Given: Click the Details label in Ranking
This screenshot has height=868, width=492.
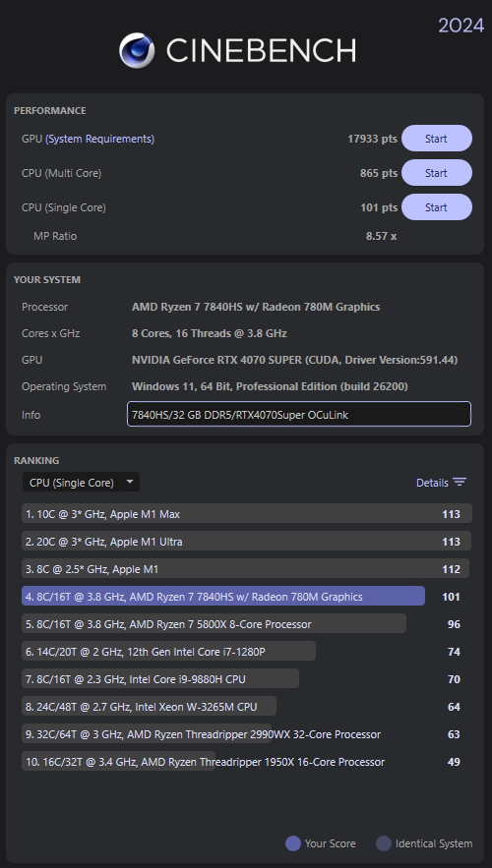Looking at the screenshot, I should click(432, 483).
